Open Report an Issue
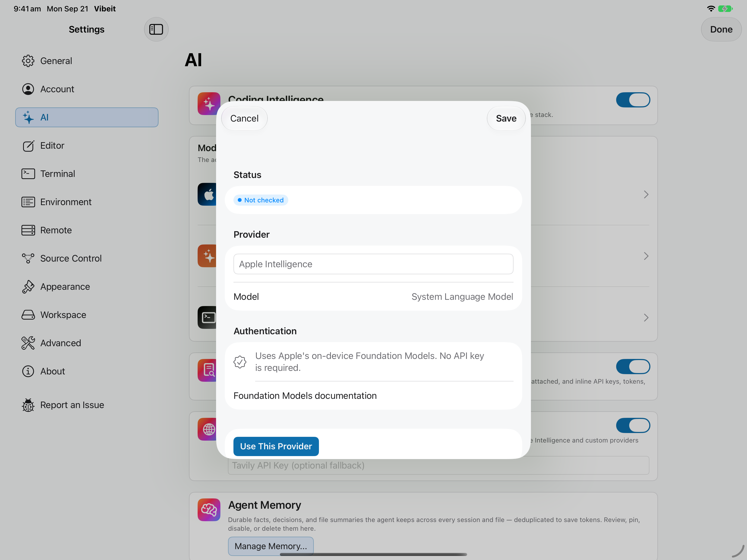747x560 pixels. pyautogui.click(x=87, y=405)
